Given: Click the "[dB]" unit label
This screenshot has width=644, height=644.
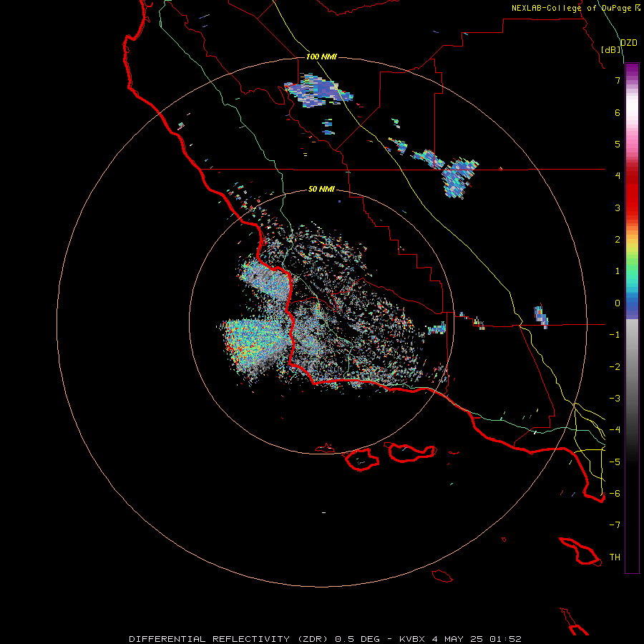Looking at the screenshot, I should [611, 49].
